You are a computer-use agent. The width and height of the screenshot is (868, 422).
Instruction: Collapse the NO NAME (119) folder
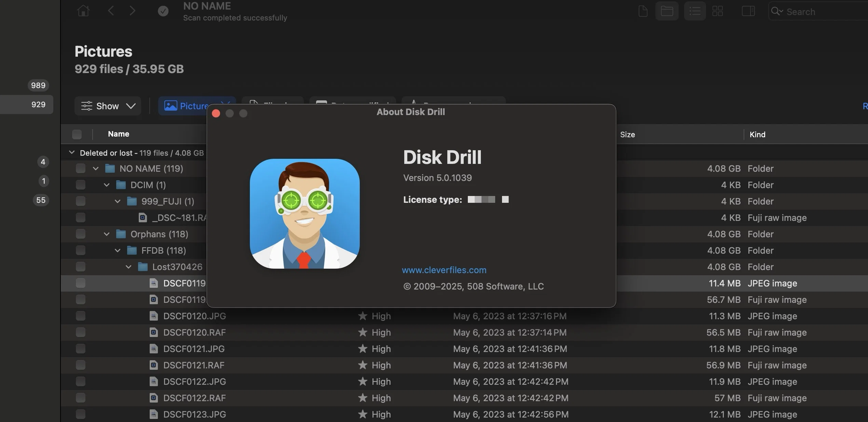pyautogui.click(x=96, y=168)
